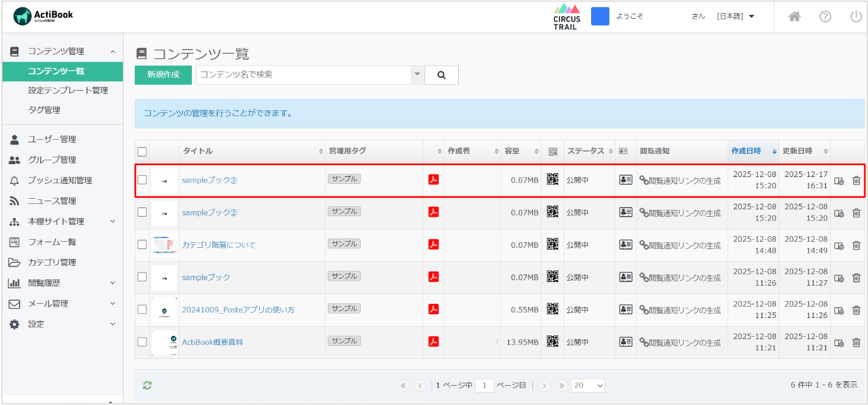Image resolution: width=868 pixels, height=405 pixels.
Task: Click the QR code icon for sampleブック③
Action: [552, 180]
